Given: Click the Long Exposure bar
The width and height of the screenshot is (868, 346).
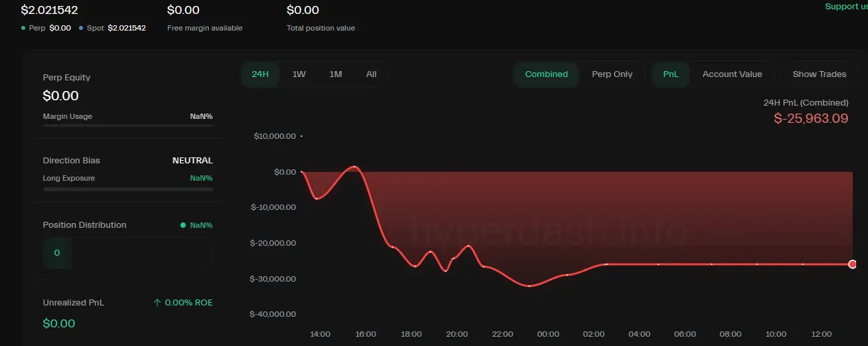Looking at the screenshot, I should pos(127,189).
